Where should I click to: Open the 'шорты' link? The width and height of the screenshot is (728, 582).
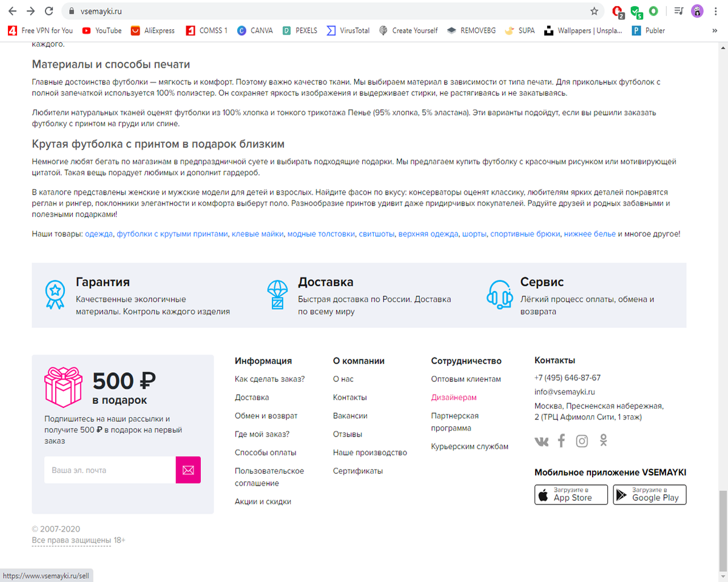(x=474, y=233)
